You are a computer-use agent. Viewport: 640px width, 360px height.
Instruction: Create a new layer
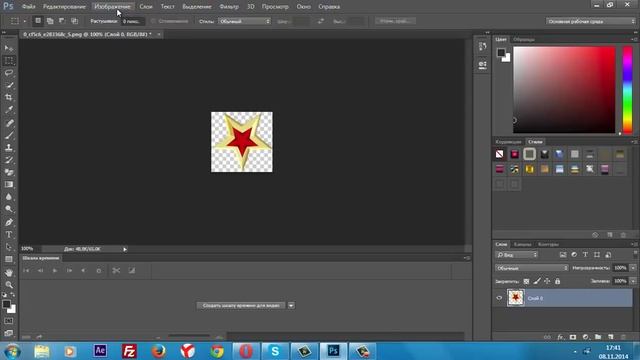pyautogui.click(x=611, y=337)
